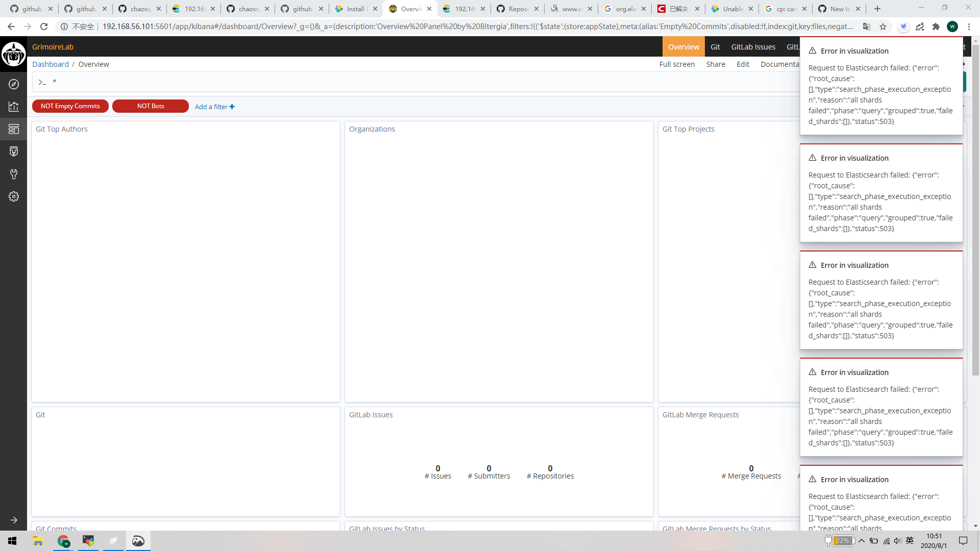Collapse the sidebar with the bottom arrow
Viewport: 980px width, 551px height.
pos(14,520)
